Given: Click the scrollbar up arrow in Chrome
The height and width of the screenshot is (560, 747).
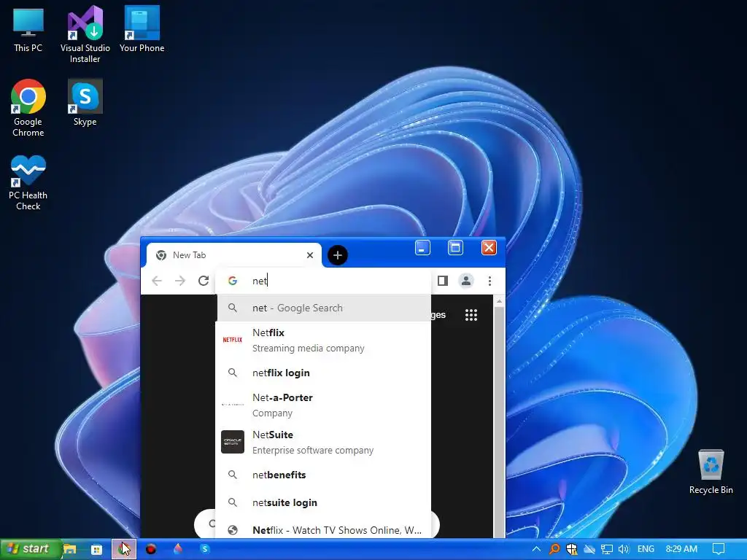Looking at the screenshot, I should click(499, 301).
